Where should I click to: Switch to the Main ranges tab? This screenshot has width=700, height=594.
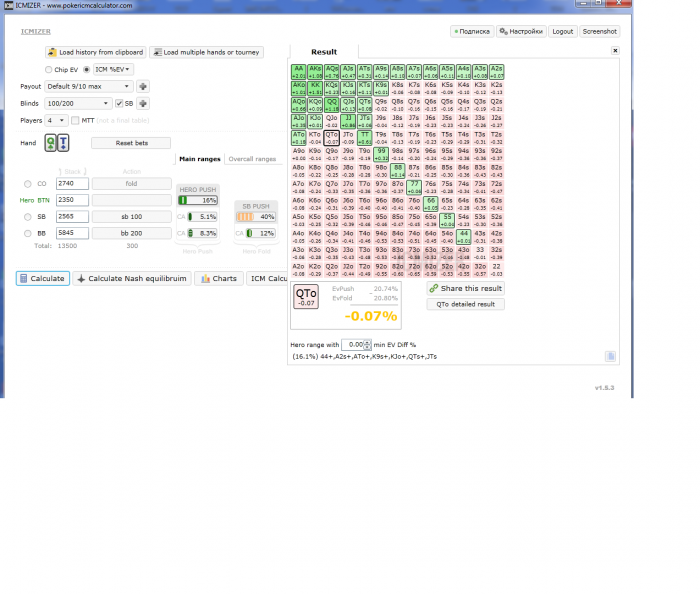pos(200,159)
